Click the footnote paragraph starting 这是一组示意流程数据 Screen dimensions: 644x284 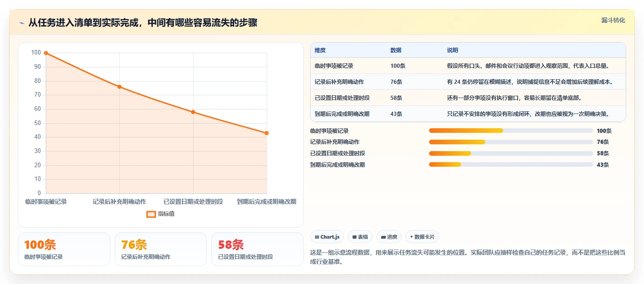click(468, 257)
